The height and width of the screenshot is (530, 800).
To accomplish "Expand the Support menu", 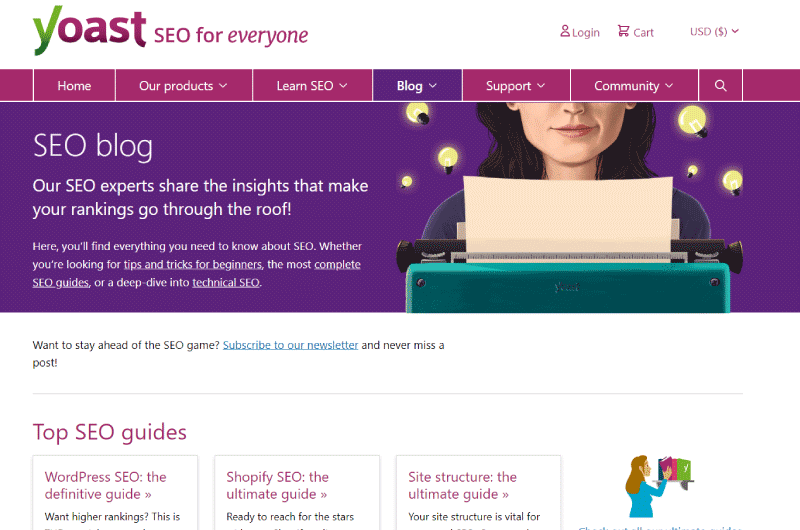I will tap(516, 86).
